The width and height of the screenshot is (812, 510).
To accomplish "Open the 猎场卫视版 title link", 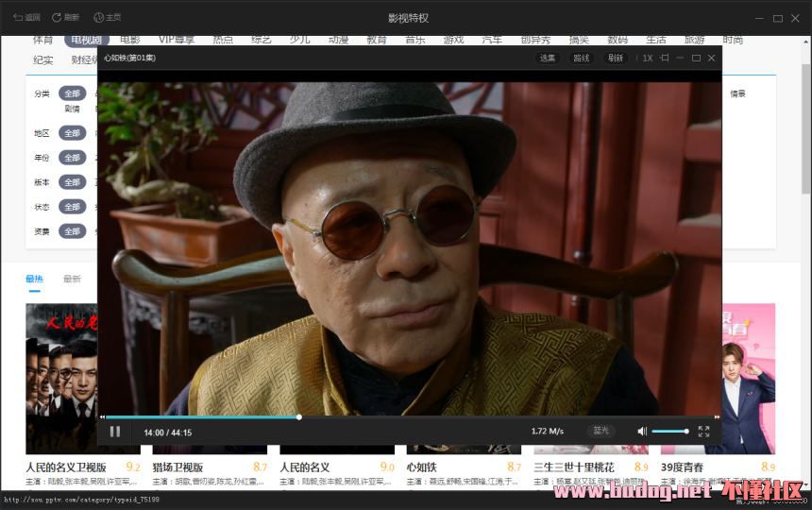I will (178, 467).
